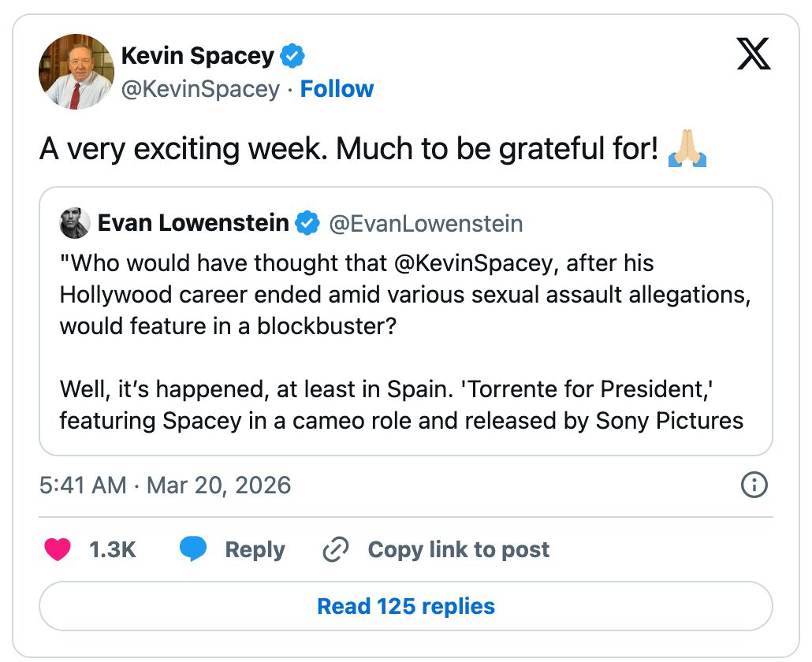This screenshot has width=812, height=662.
Task: Like the post with the heart icon
Action: click(58, 549)
